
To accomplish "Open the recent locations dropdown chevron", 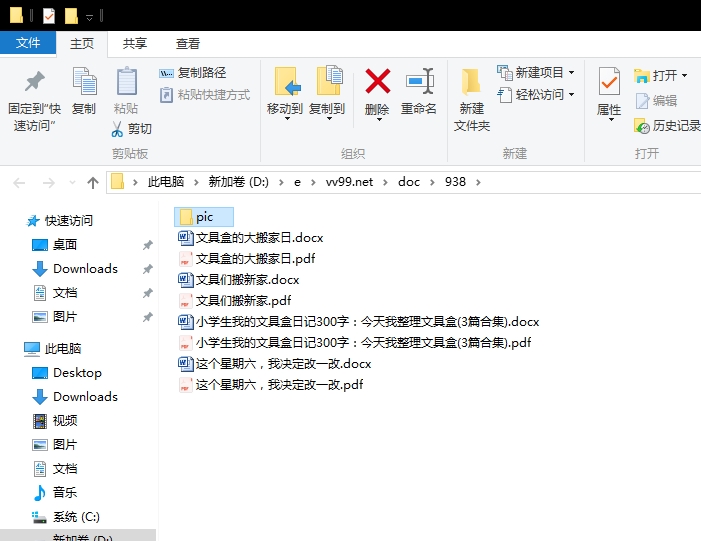I will [x=72, y=182].
